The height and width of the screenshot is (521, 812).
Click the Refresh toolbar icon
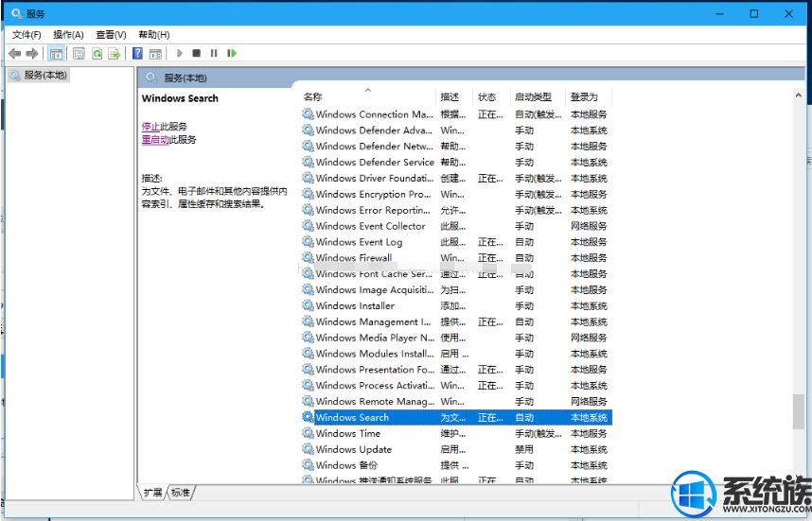tap(97, 53)
